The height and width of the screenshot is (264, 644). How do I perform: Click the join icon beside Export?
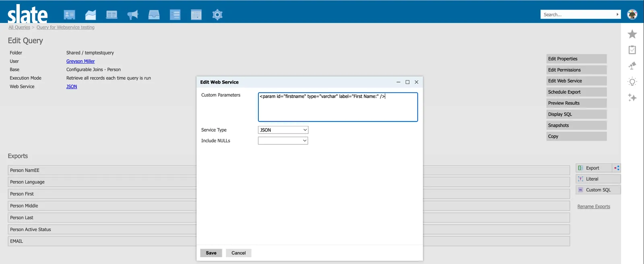[x=617, y=168]
